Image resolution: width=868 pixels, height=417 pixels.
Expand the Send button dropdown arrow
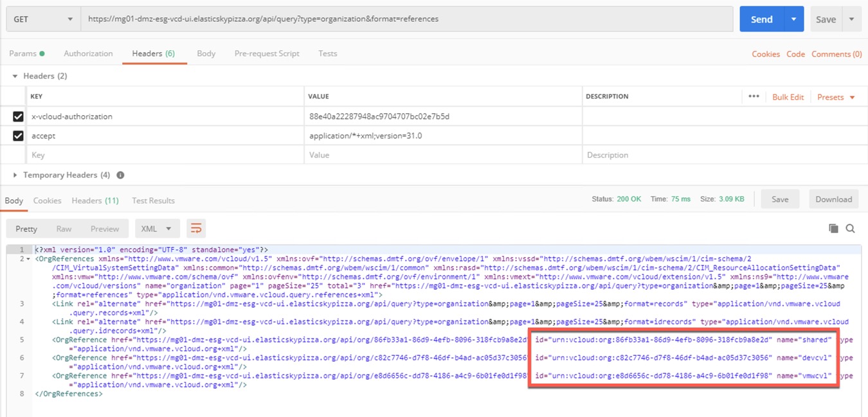coord(794,19)
